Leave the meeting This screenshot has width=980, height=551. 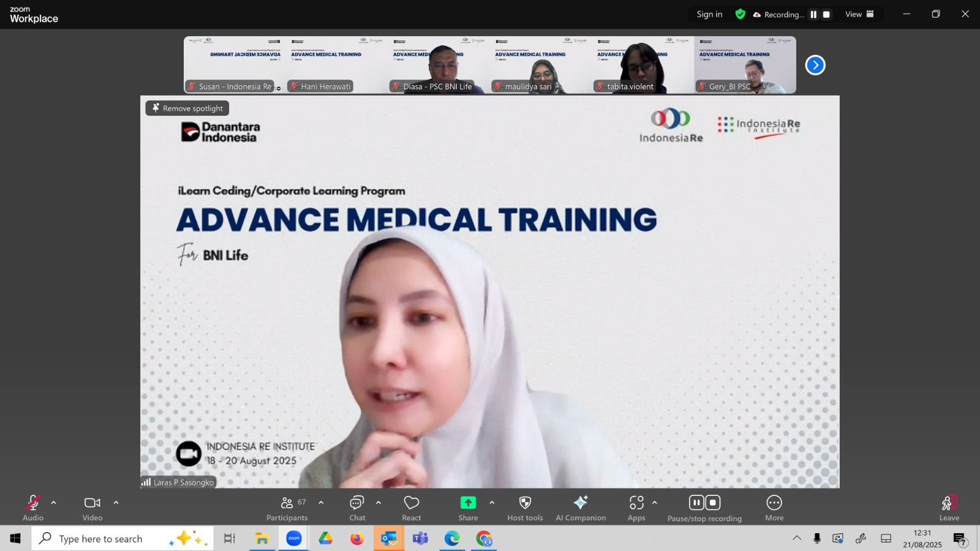pyautogui.click(x=949, y=508)
